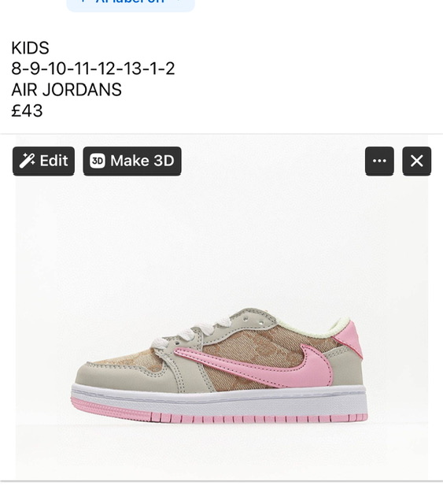This screenshot has height=504, width=443.
Task: Click the pink outsole of the shoe
Action: [219, 413]
